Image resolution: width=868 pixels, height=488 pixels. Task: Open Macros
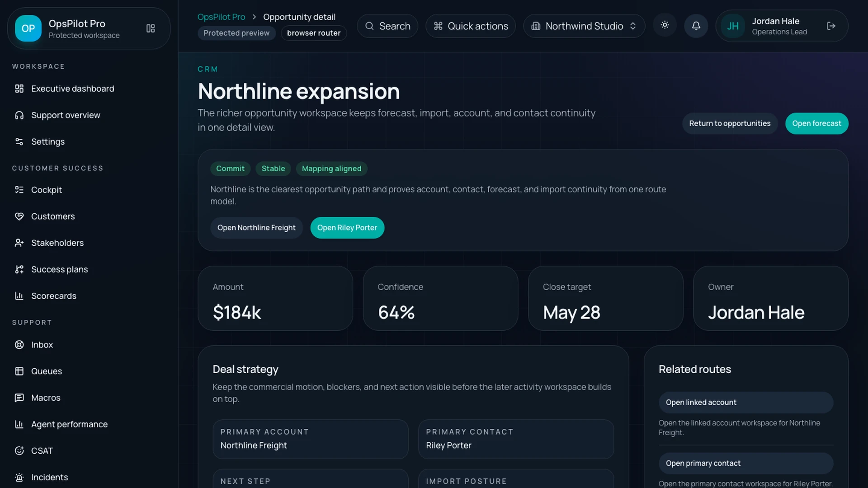click(89, 398)
